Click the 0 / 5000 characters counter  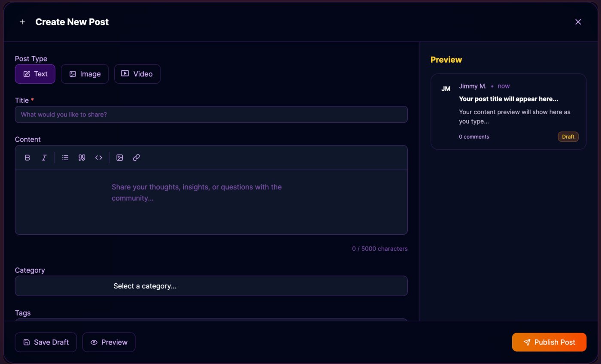[380, 249]
